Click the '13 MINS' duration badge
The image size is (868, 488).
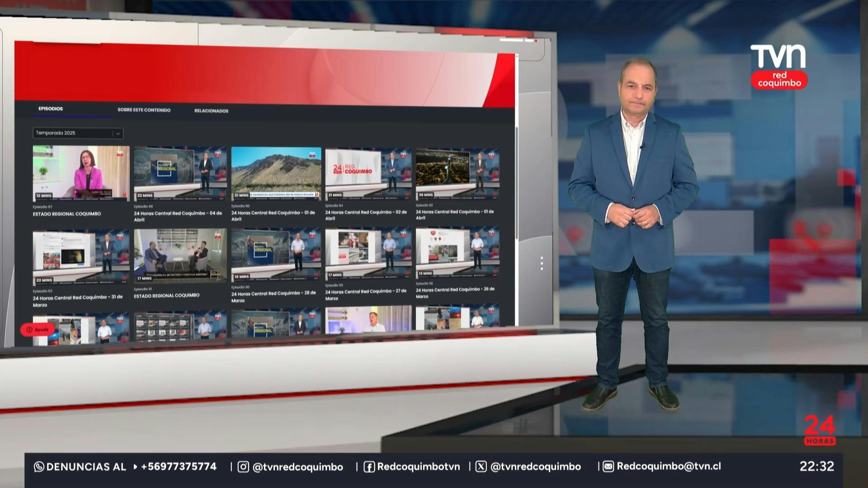tap(425, 273)
